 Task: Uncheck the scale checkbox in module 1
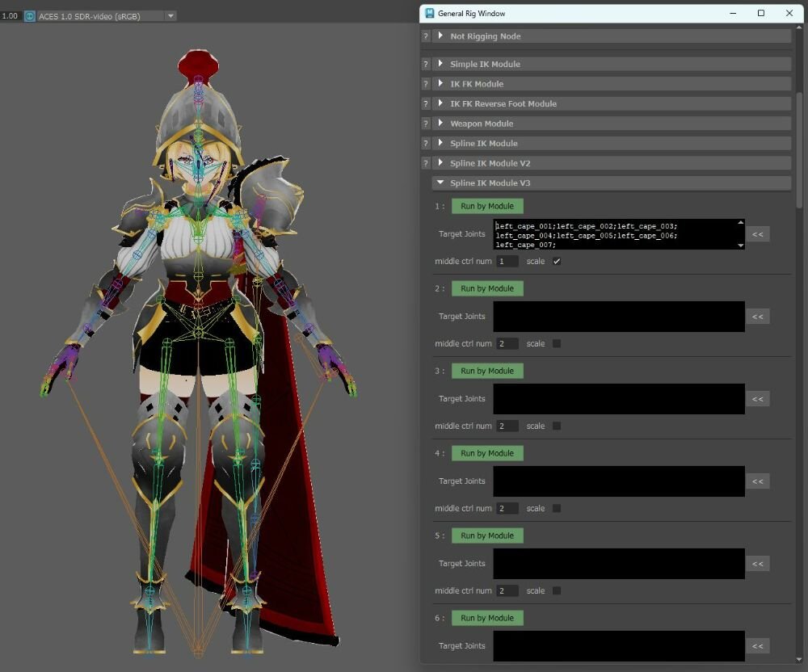pos(557,262)
